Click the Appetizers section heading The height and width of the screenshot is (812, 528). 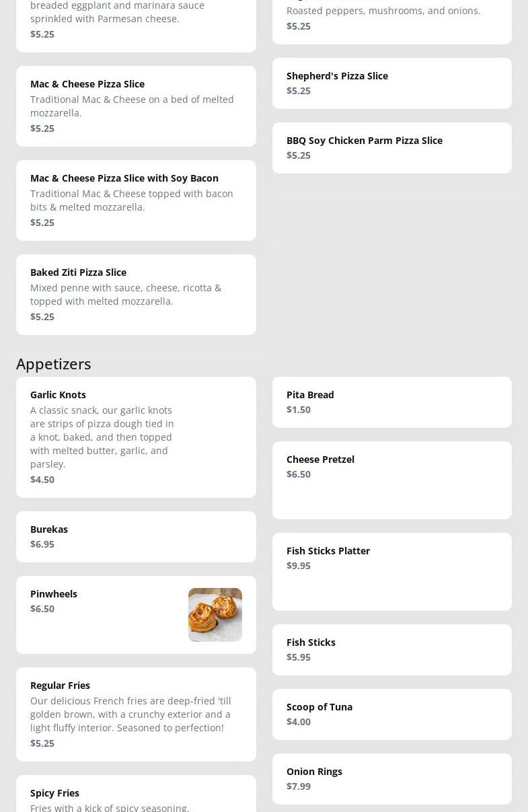tap(54, 363)
